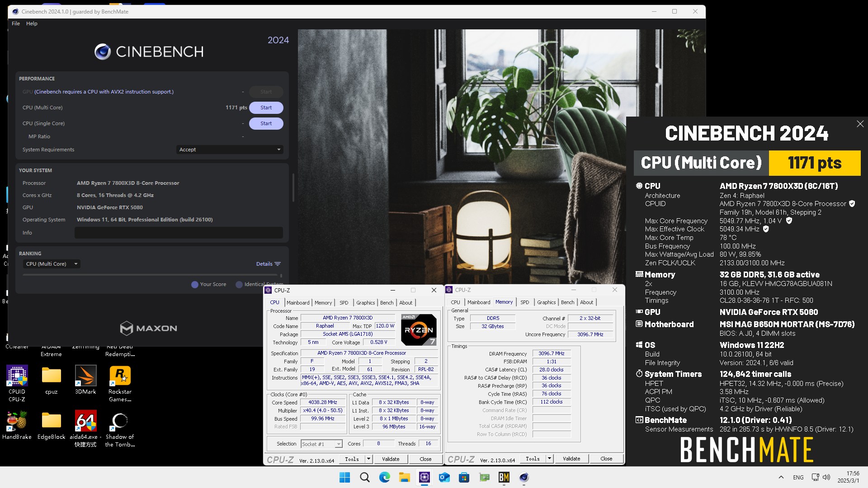Open the SPD tab in right CPU-Z window
Image resolution: width=868 pixels, height=488 pixels.
[524, 302]
